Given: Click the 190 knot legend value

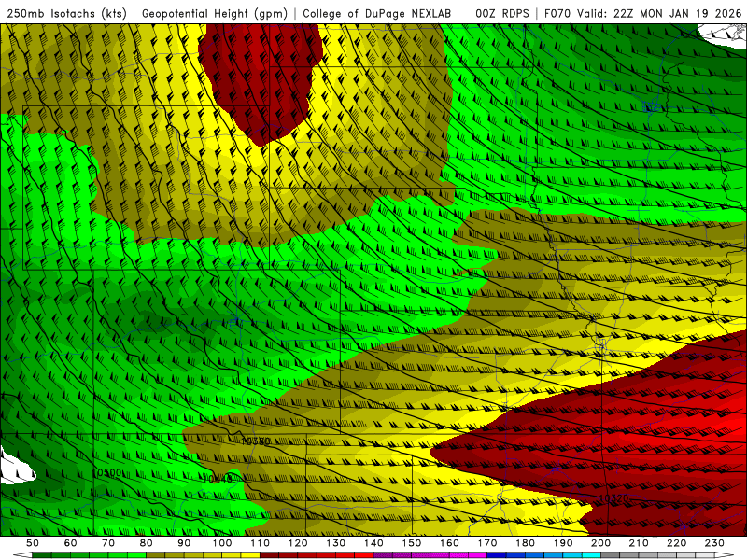Looking at the screenshot, I should coord(563,543).
